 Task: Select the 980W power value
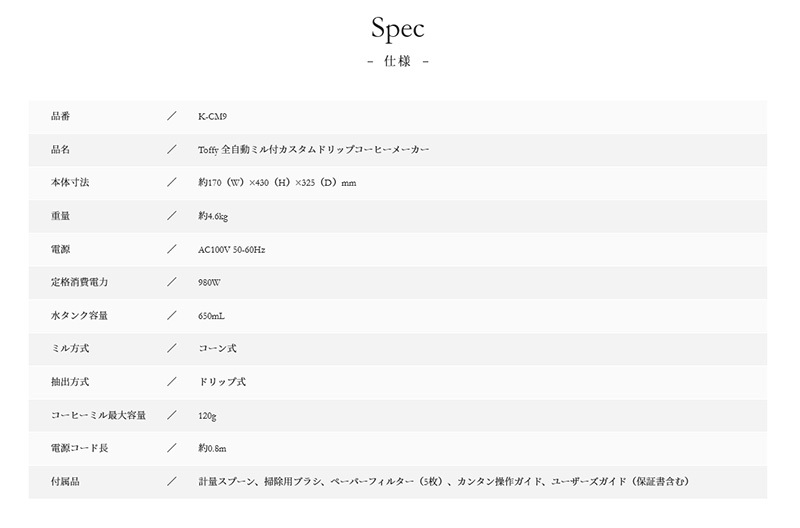tap(209, 283)
